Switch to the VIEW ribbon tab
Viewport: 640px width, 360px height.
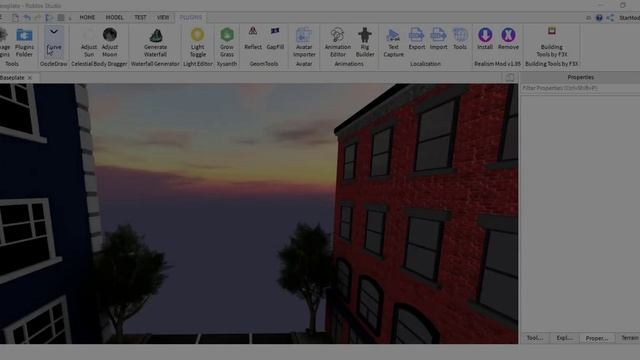[163, 17]
